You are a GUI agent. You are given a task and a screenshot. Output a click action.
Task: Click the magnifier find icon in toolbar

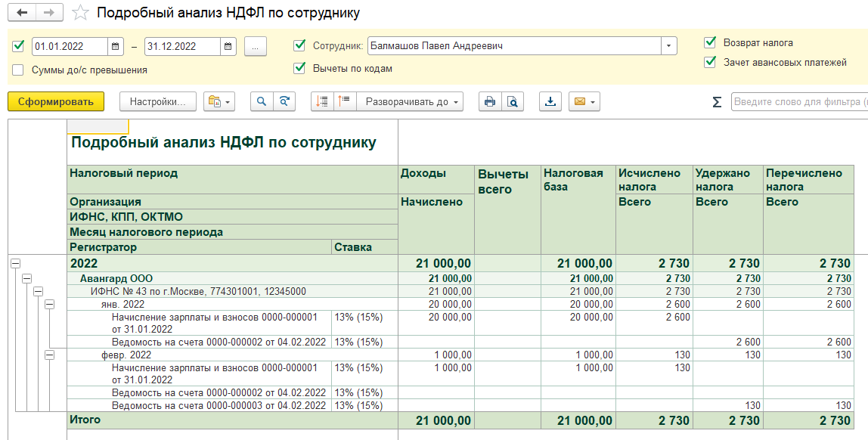(x=262, y=101)
